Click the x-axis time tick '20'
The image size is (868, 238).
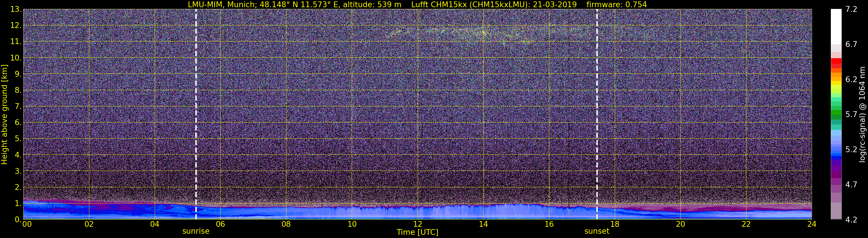[x=680, y=224]
